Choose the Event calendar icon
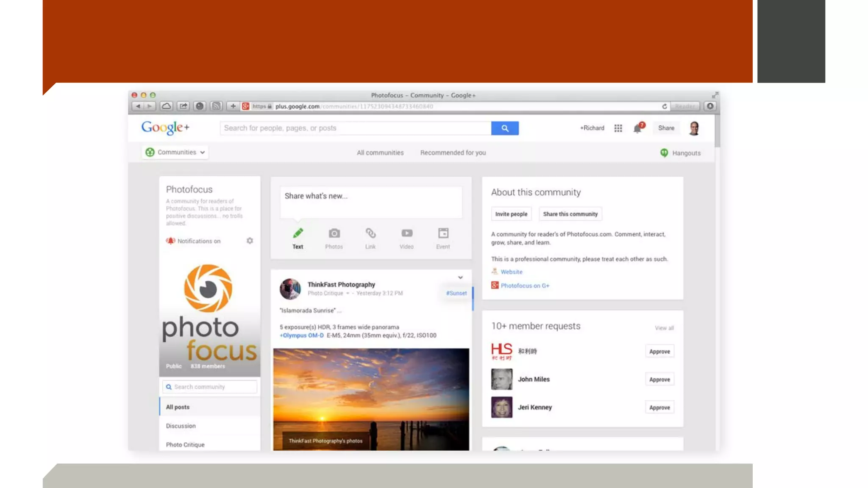This screenshot has height=488, width=868. point(443,233)
